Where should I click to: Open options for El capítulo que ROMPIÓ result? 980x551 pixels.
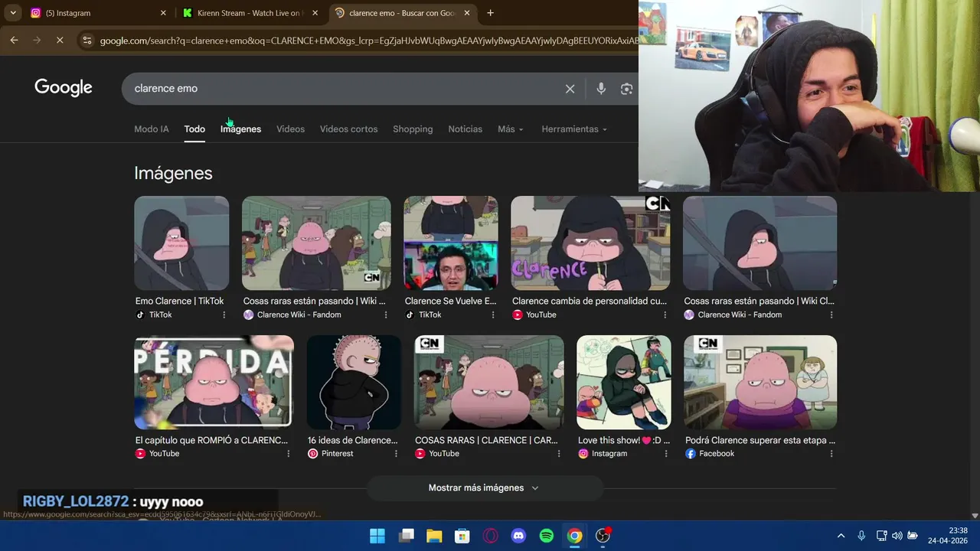click(289, 454)
